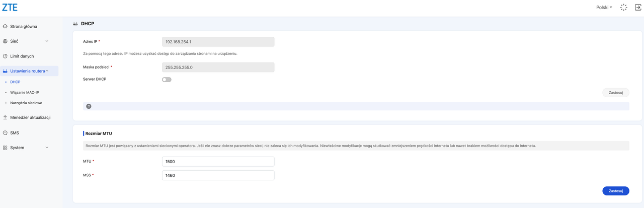This screenshot has width=644, height=208.
Task: Collapse the Ustawienia routera chevron
Action: coord(47,71)
